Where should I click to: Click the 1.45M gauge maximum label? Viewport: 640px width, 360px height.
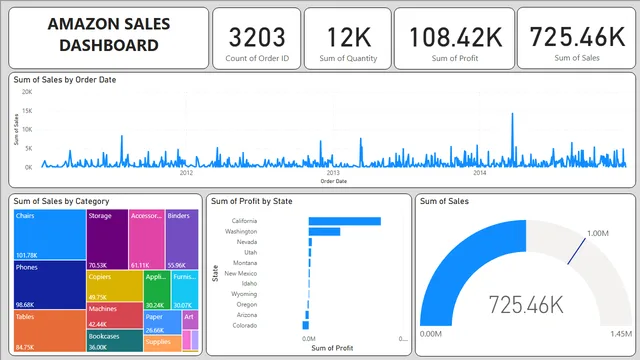tap(621, 334)
